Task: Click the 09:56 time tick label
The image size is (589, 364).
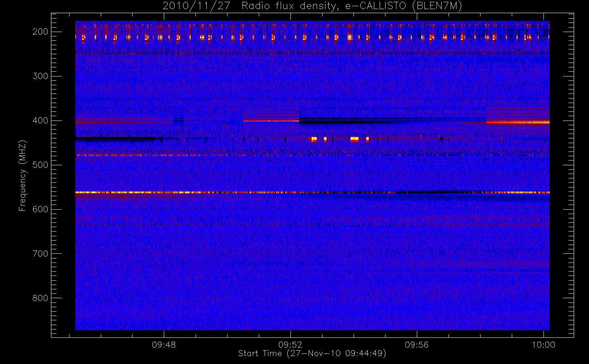Action: [x=416, y=344]
